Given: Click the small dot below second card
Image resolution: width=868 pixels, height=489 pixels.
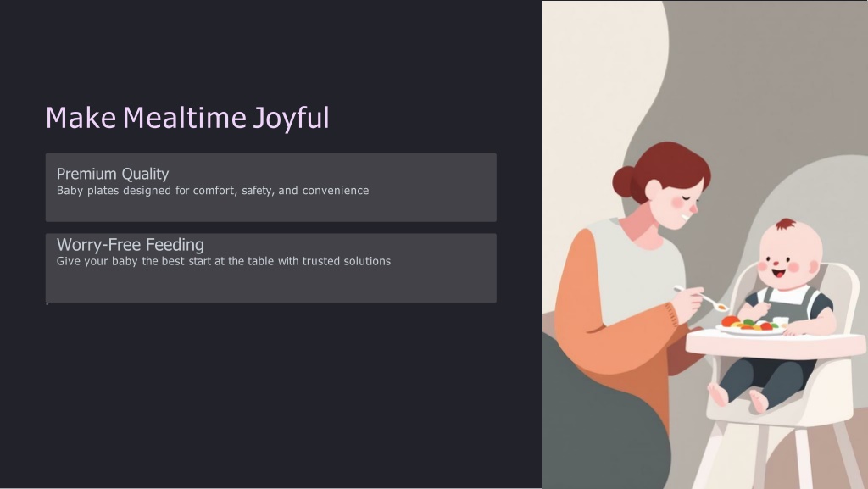Looking at the screenshot, I should [x=47, y=304].
